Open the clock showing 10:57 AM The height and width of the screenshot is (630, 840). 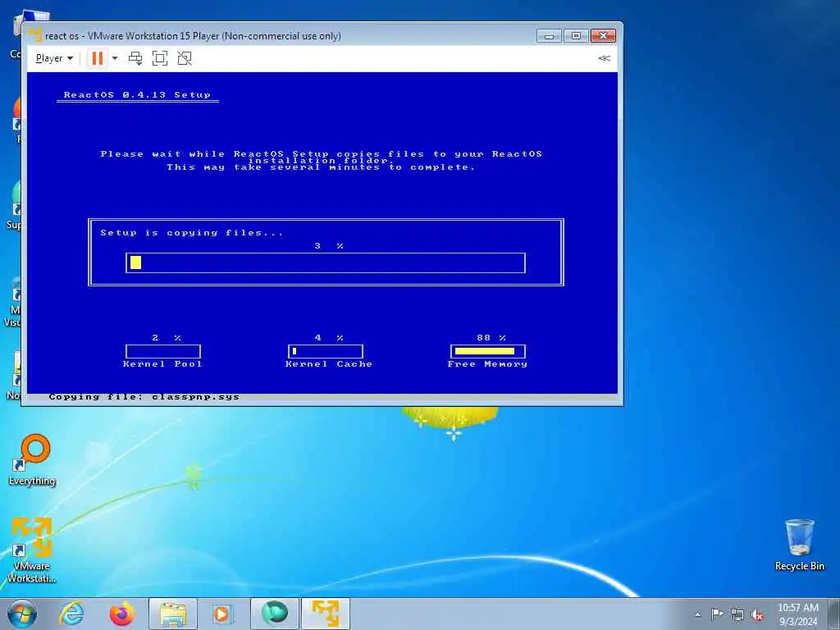coord(797,614)
